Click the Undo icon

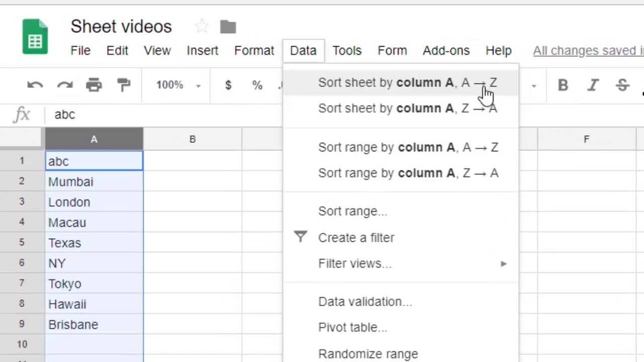click(x=35, y=84)
